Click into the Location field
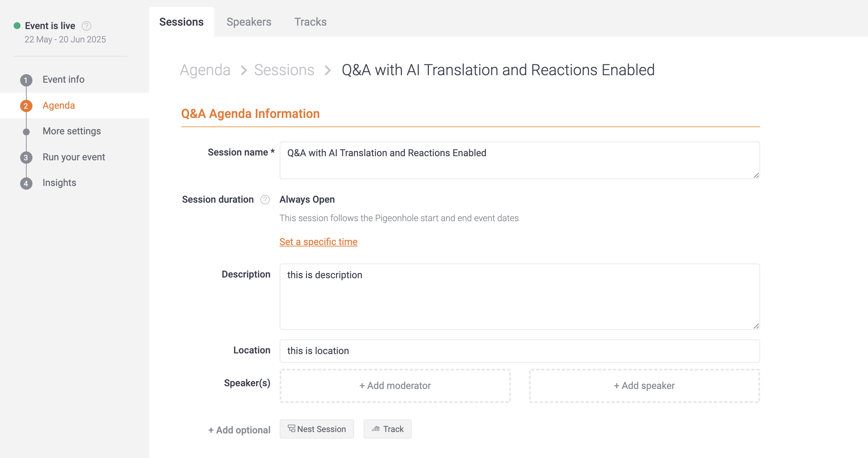868x458 pixels. pos(520,351)
